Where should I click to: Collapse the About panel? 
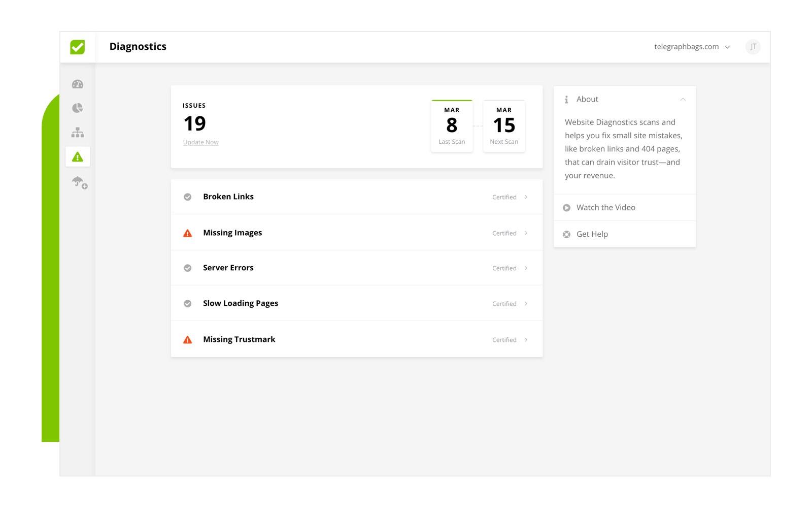pyautogui.click(x=683, y=100)
